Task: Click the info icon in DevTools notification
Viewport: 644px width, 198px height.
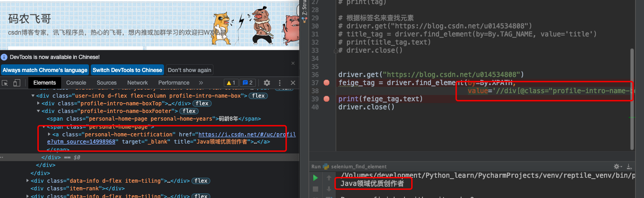Action: [4, 57]
